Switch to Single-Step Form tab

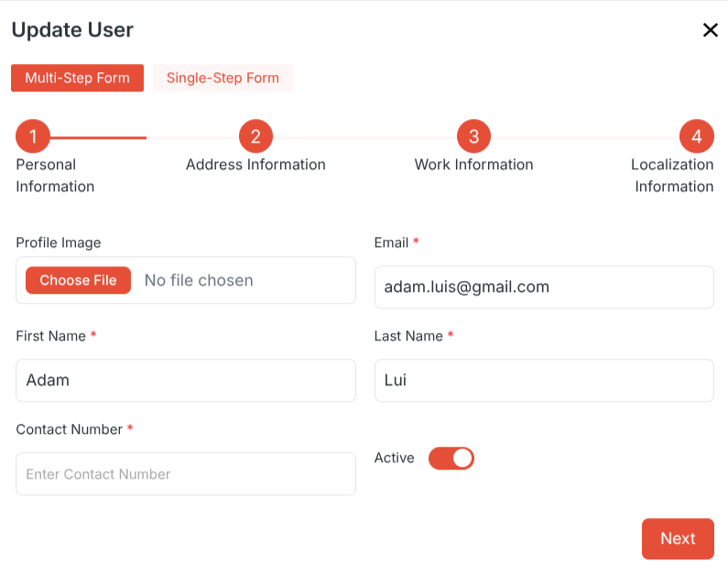(223, 78)
